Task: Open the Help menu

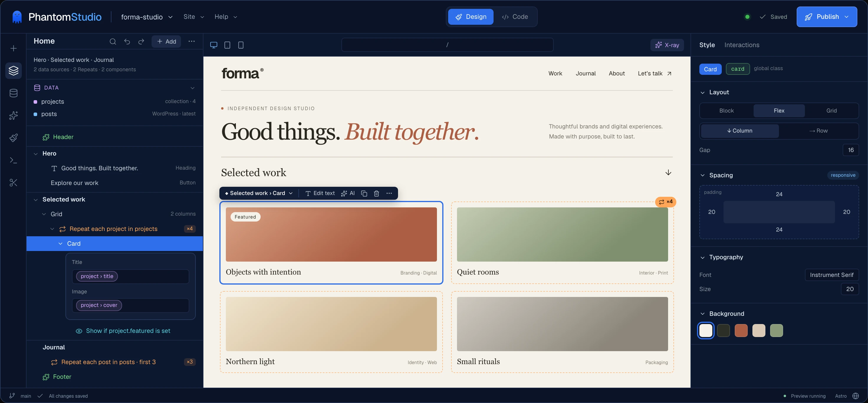Action: [226, 17]
